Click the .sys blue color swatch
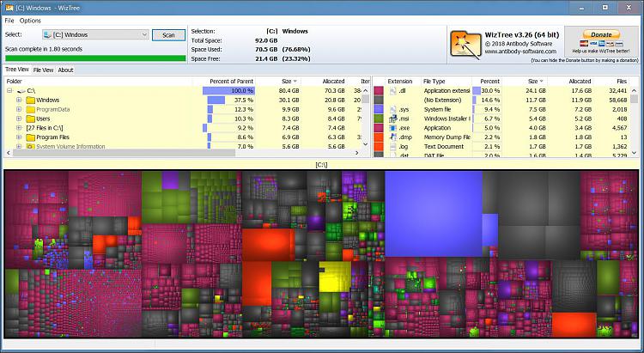 click(x=379, y=109)
